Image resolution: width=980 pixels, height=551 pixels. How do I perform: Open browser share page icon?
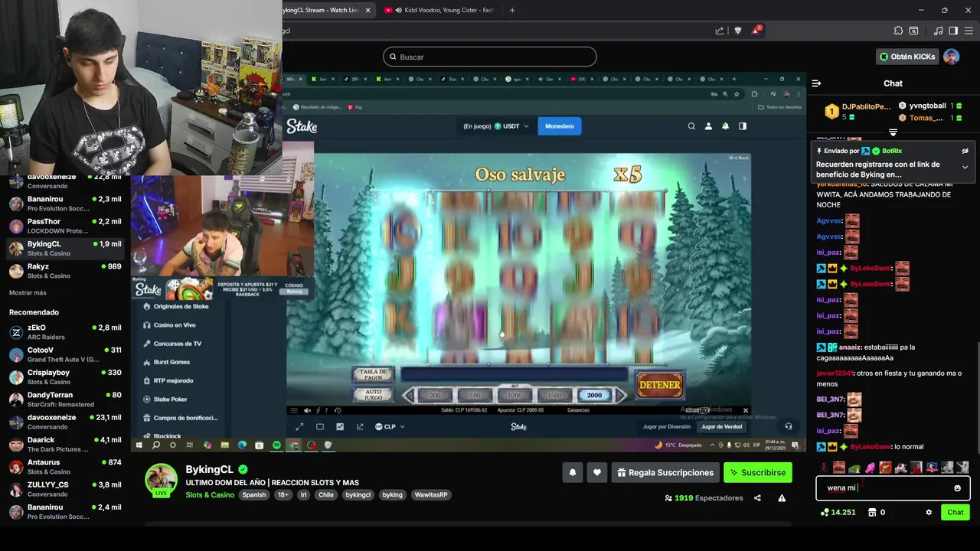tap(720, 31)
